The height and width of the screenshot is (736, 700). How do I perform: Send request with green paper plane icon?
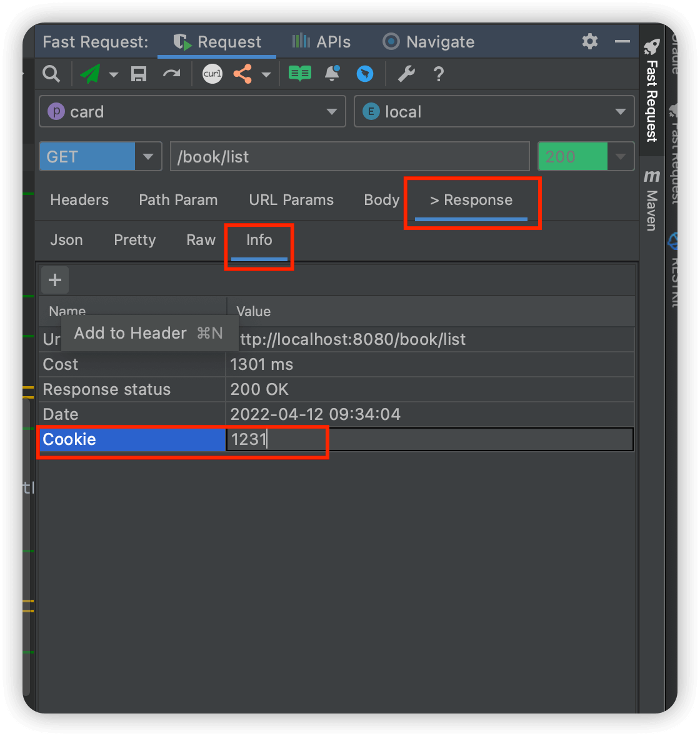coord(91,74)
